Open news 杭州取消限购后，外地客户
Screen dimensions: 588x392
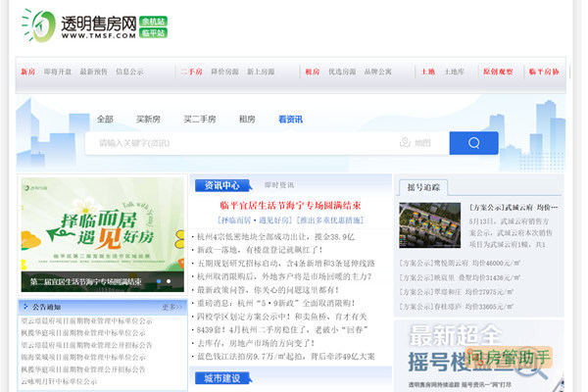click(284, 276)
